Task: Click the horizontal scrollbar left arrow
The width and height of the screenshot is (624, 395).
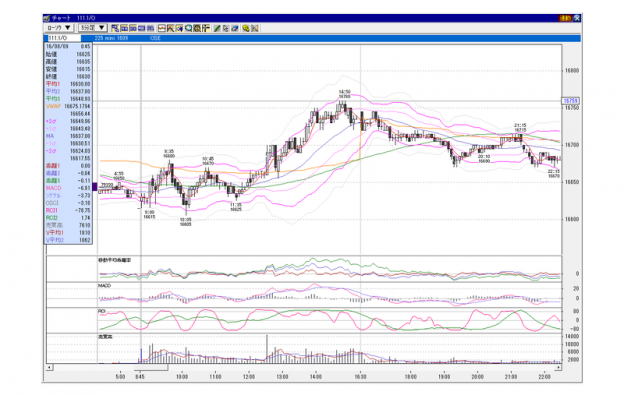Action: coord(49,367)
